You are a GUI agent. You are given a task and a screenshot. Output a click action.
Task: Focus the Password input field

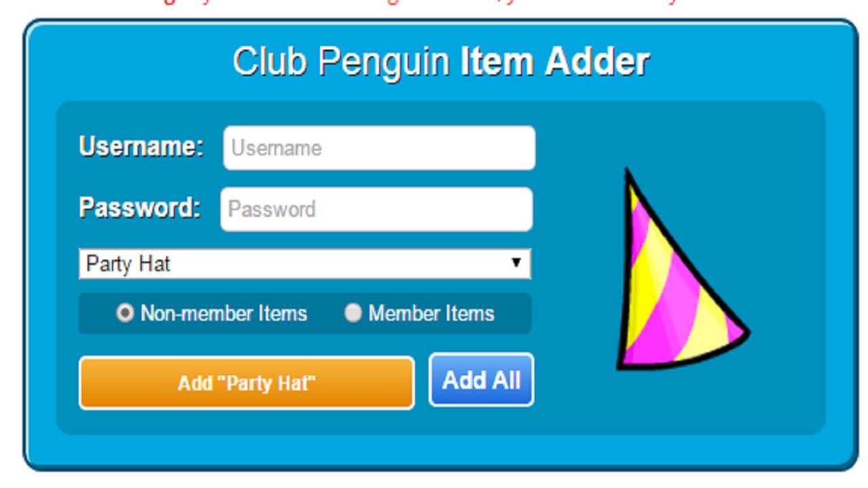(x=376, y=209)
